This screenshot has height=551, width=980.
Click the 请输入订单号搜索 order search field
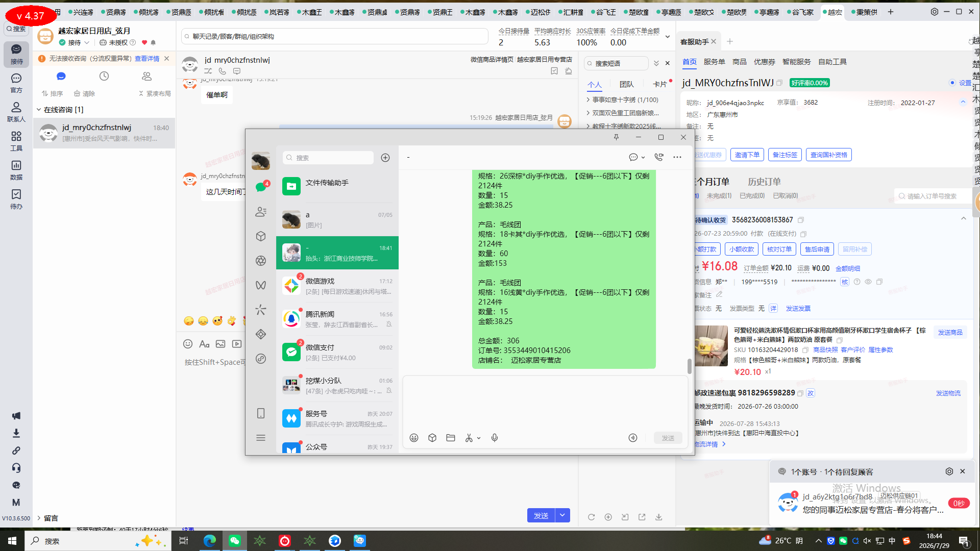pos(934,196)
